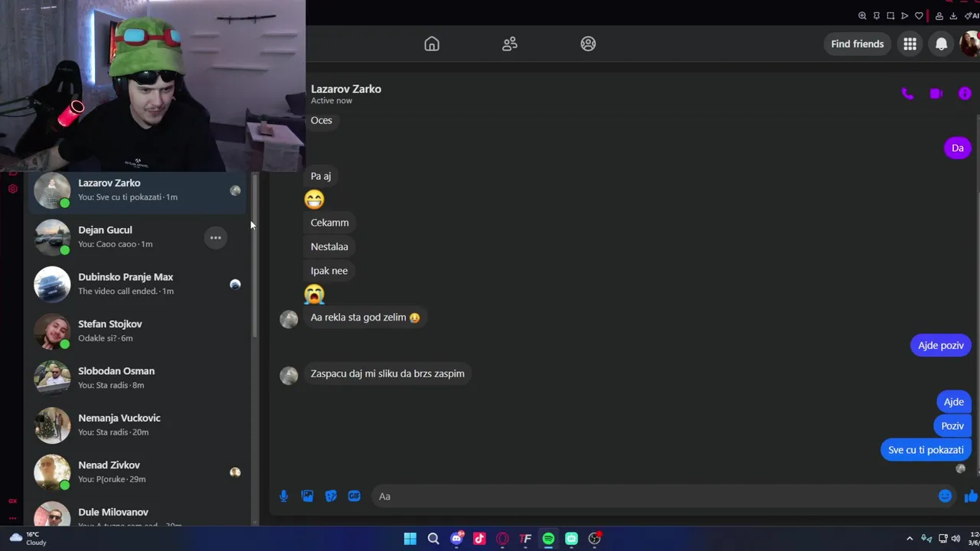The image size is (980, 551).
Task: Open the Stefan Stojkov conversation
Action: (139, 331)
